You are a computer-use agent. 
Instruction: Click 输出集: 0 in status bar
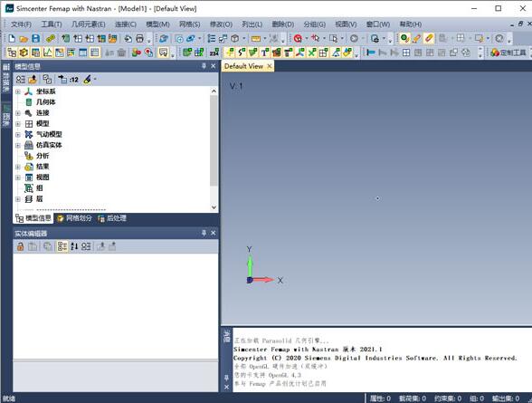506,398
